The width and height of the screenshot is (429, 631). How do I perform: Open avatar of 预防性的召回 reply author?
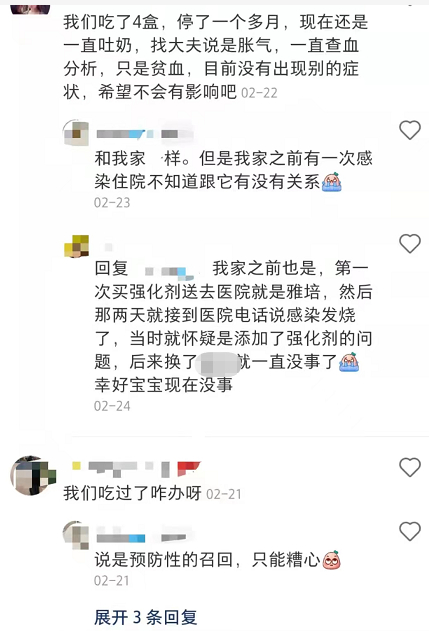pos(76,535)
